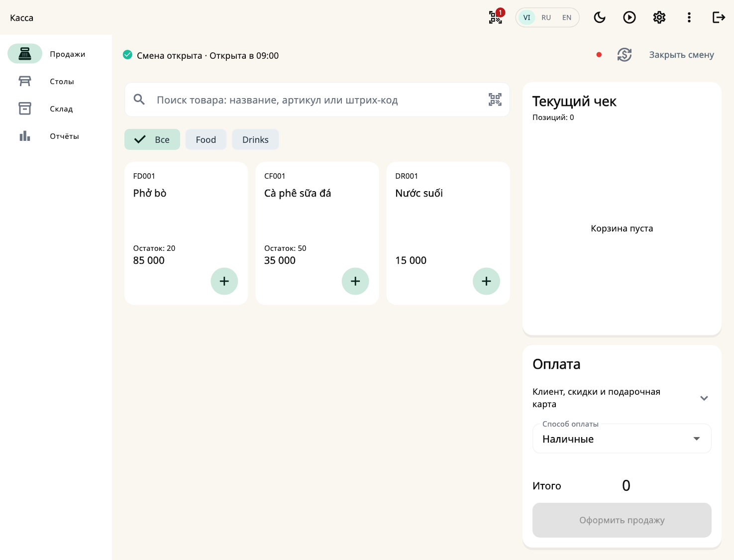Click the Касса app title
Screen dimensions: 734x560
click(x=22, y=18)
